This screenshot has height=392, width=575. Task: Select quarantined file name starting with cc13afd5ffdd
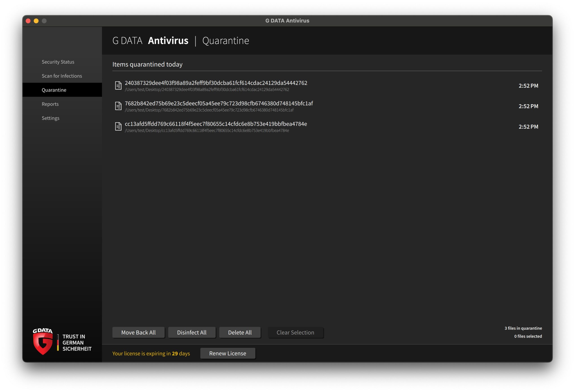click(x=216, y=124)
